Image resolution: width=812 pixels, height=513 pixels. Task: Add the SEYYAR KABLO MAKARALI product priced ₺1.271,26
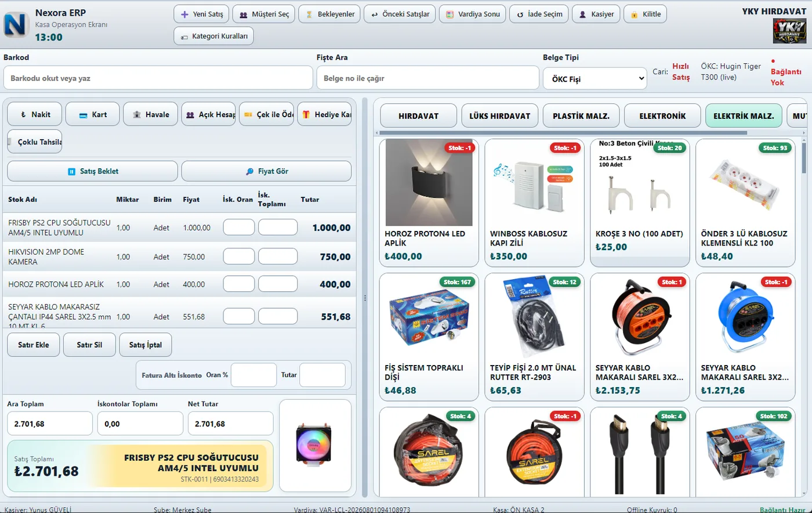pyautogui.click(x=746, y=337)
